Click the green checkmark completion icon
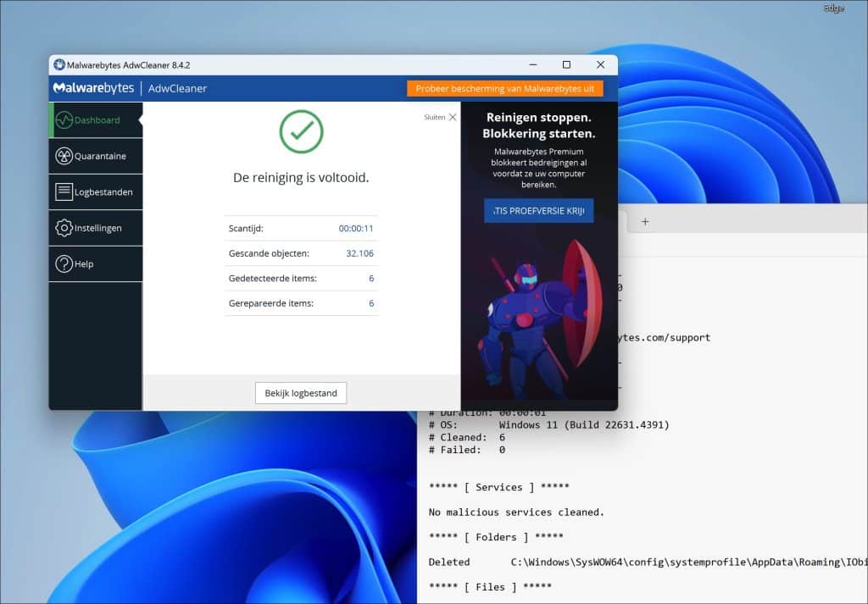 [301, 131]
